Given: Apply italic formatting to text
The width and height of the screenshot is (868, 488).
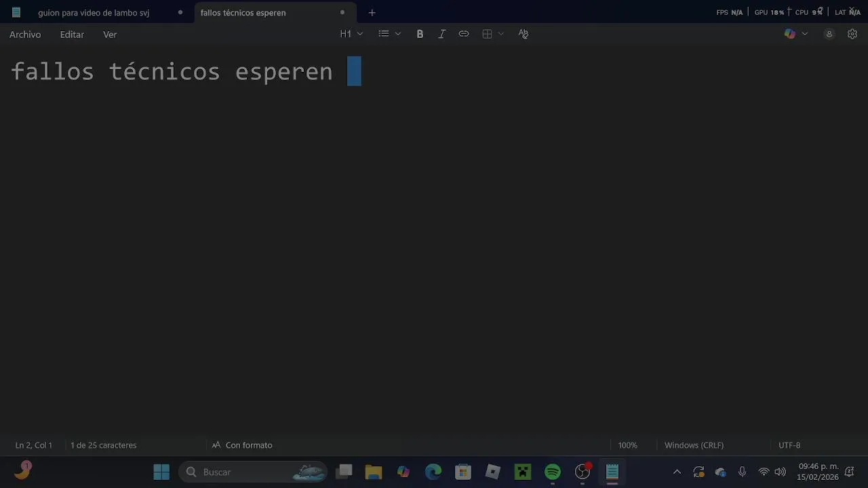Looking at the screenshot, I should (x=441, y=34).
